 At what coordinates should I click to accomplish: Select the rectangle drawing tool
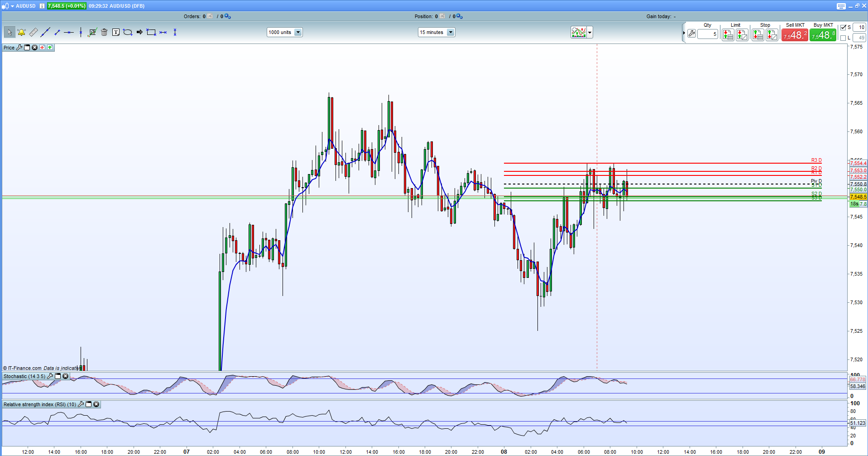(x=151, y=32)
